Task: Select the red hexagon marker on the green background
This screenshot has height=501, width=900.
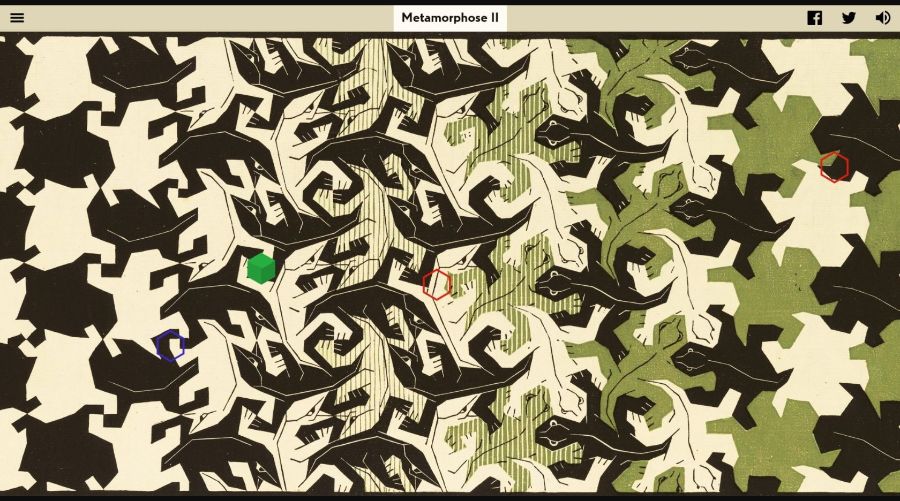Action: pyautogui.click(x=834, y=167)
